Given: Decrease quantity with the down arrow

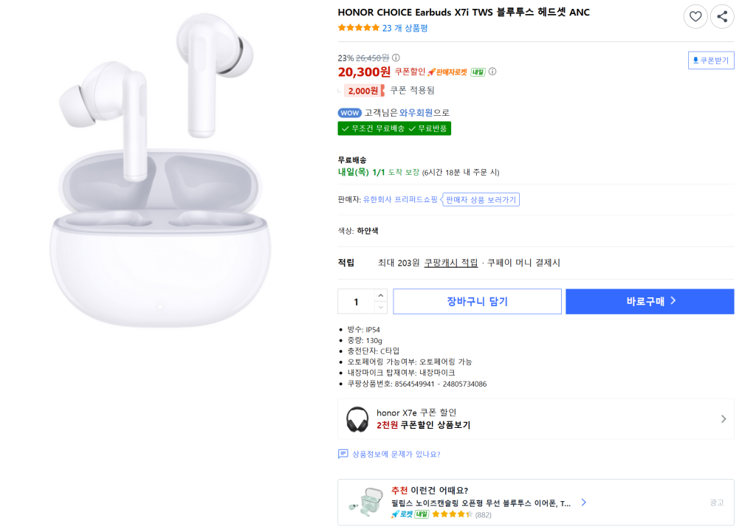Looking at the screenshot, I should [380, 307].
